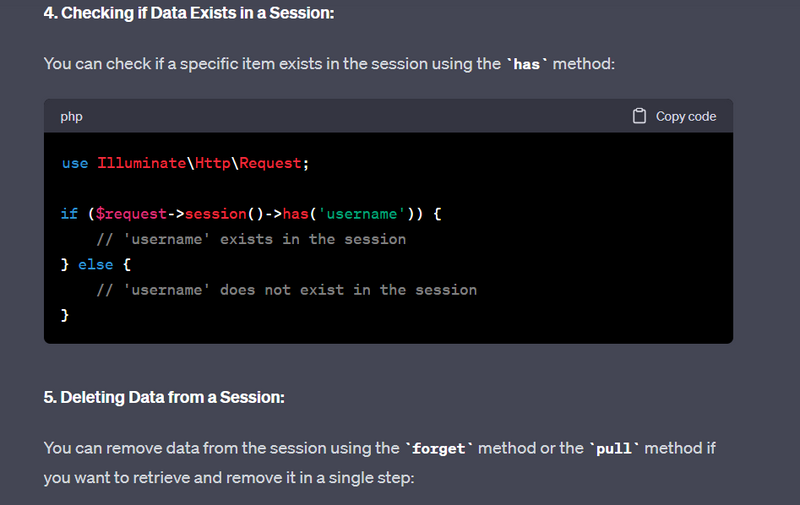Click the clipboard icon beside Copy code
The width and height of the screenshot is (800, 505).
tap(640, 116)
